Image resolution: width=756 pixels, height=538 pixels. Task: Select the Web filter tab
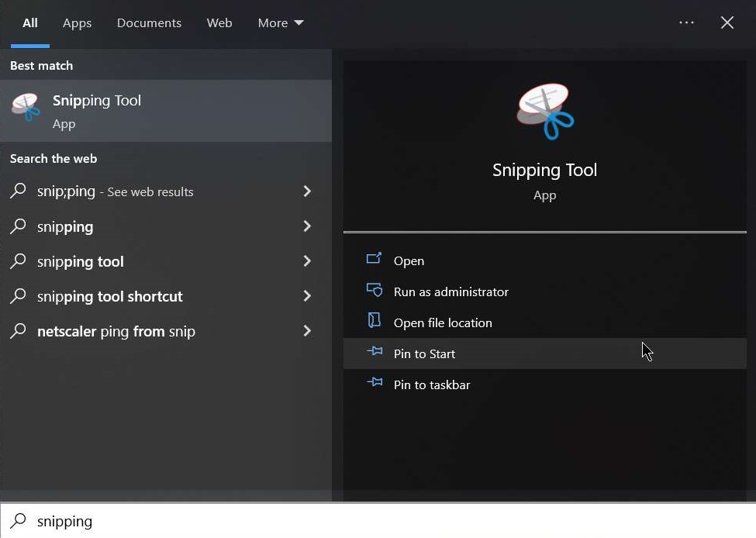tap(219, 23)
